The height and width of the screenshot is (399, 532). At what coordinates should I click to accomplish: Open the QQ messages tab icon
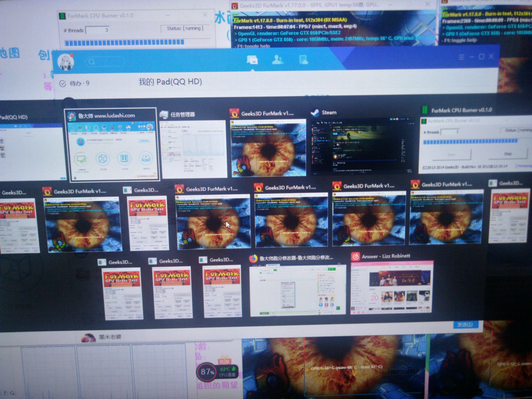(x=252, y=60)
